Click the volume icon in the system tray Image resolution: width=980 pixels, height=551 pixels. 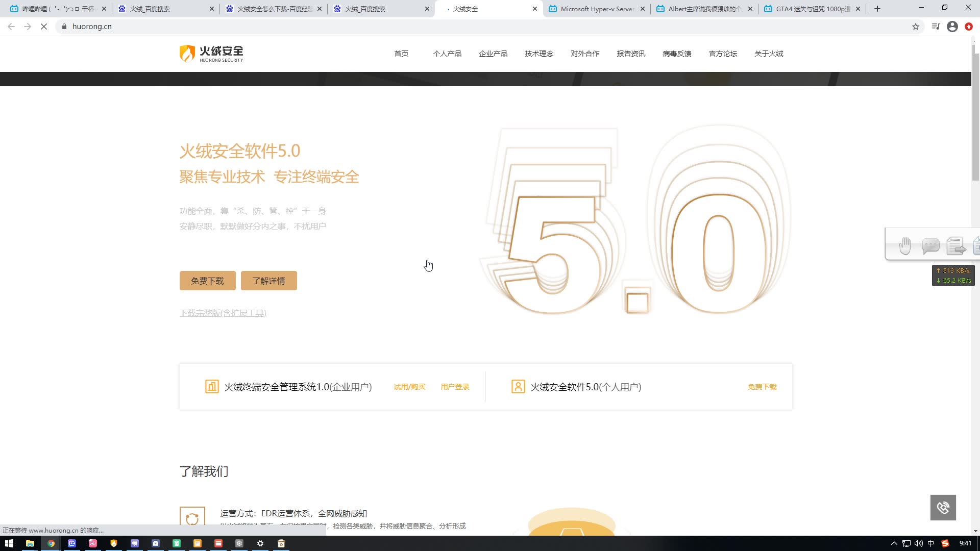[919, 543]
